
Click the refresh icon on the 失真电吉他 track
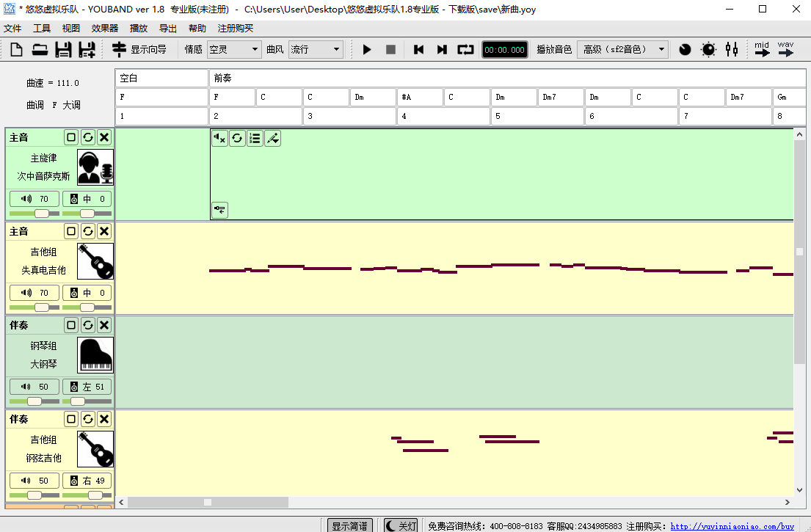tap(88, 231)
